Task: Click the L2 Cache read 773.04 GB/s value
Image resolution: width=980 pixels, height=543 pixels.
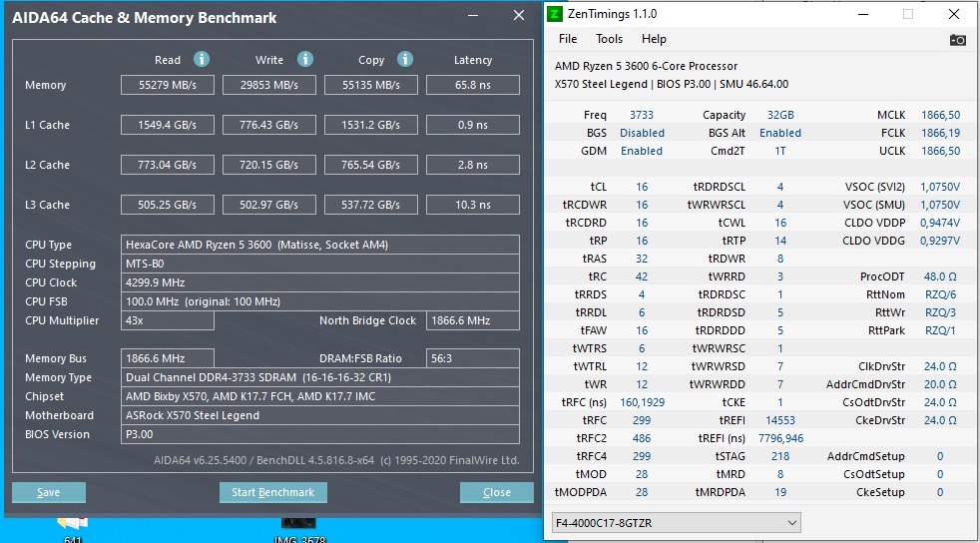Action: click(x=168, y=165)
